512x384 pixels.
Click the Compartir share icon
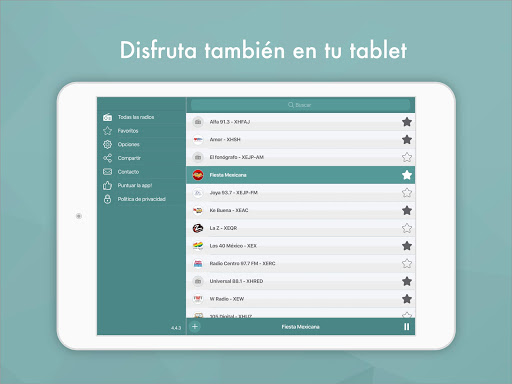[x=107, y=158]
